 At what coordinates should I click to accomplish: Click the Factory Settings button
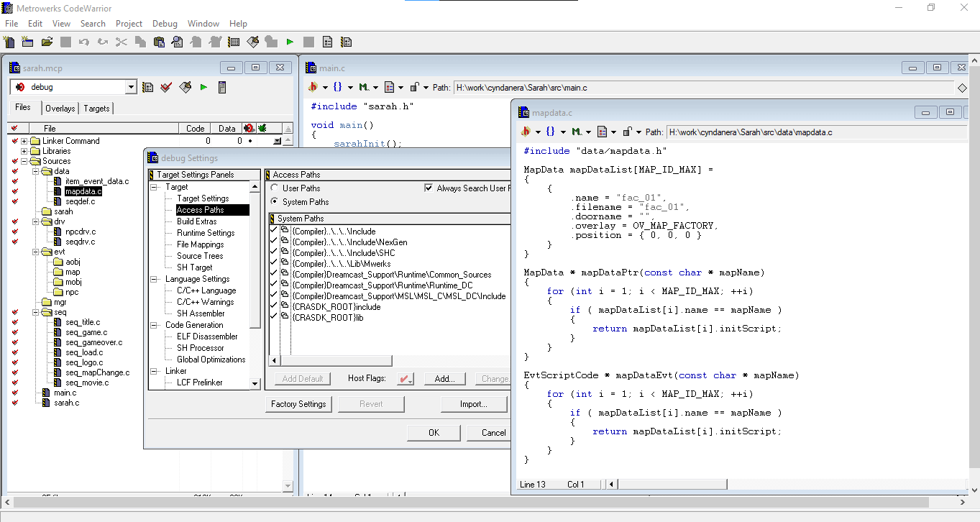tap(298, 404)
